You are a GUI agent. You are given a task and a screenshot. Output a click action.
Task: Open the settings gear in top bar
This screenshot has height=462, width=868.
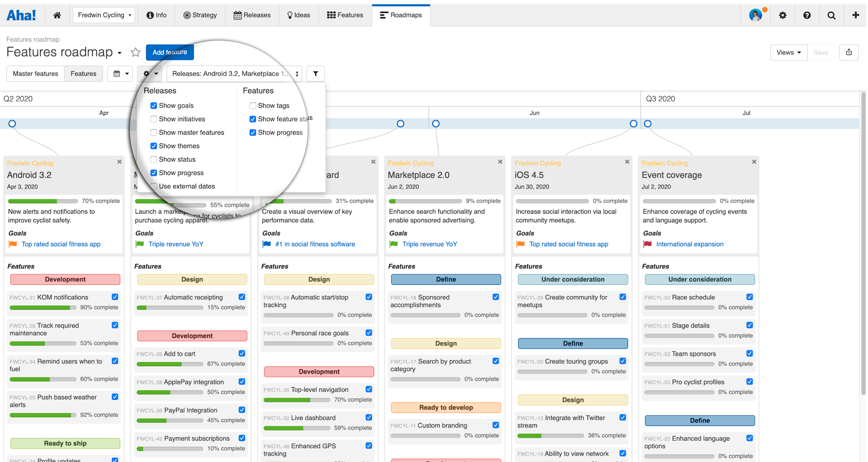point(783,15)
